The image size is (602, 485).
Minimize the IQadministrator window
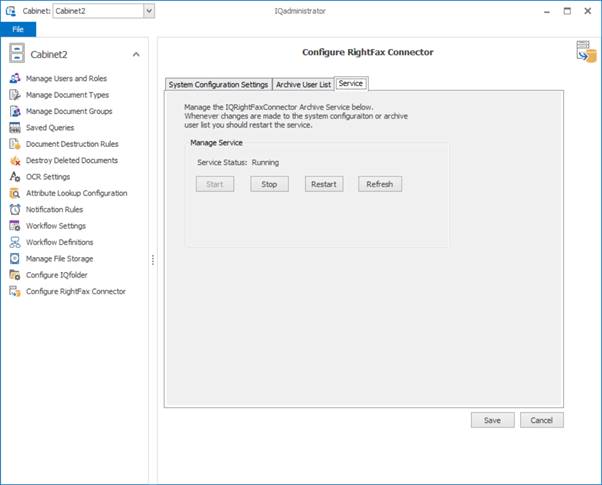tap(547, 12)
